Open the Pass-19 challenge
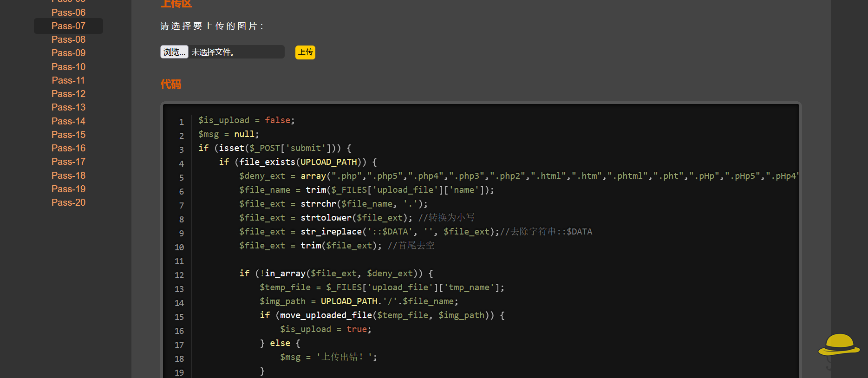868x378 pixels. coord(68,189)
